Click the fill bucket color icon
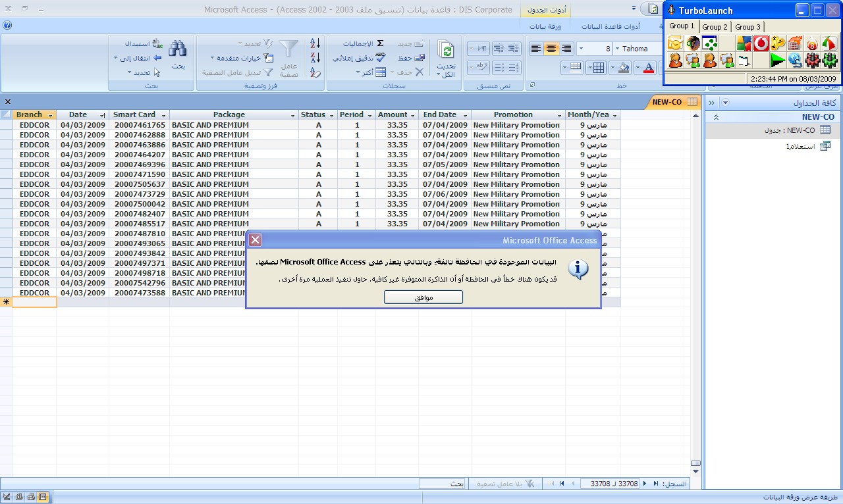The image size is (843, 504). (x=624, y=68)
